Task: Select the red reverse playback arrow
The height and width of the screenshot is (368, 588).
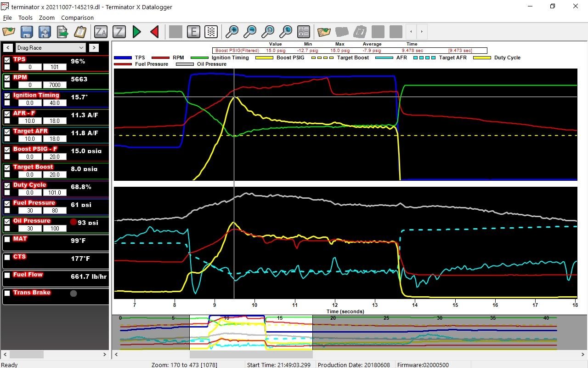Action: [154, 31]
